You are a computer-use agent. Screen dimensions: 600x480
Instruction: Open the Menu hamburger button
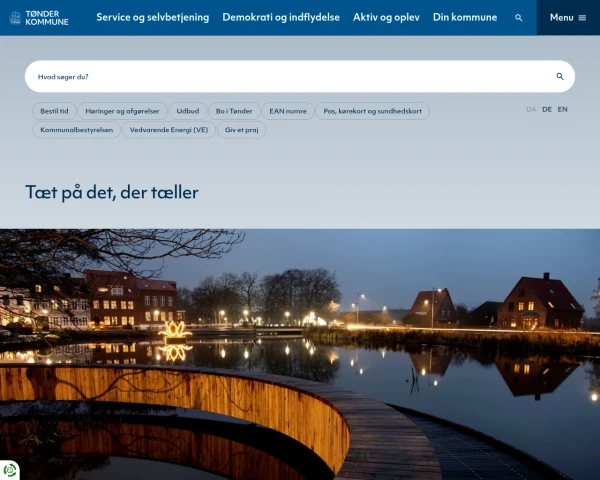click(568, 18)
